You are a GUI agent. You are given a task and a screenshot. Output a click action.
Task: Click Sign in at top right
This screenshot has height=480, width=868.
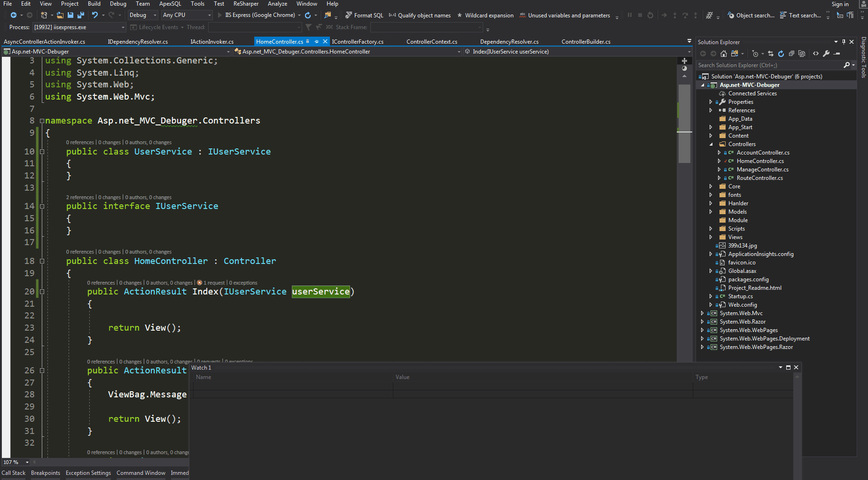click(840, 4)
